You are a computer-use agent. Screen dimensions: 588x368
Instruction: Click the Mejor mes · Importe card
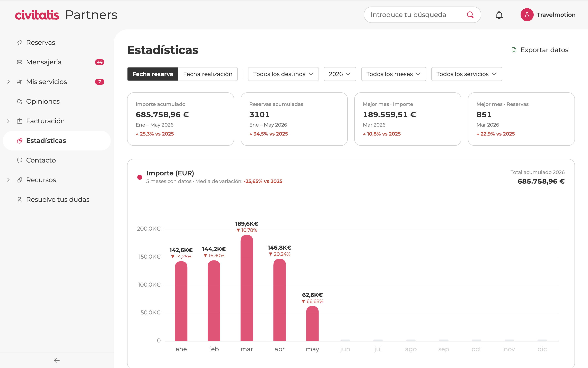click(408, 119)
